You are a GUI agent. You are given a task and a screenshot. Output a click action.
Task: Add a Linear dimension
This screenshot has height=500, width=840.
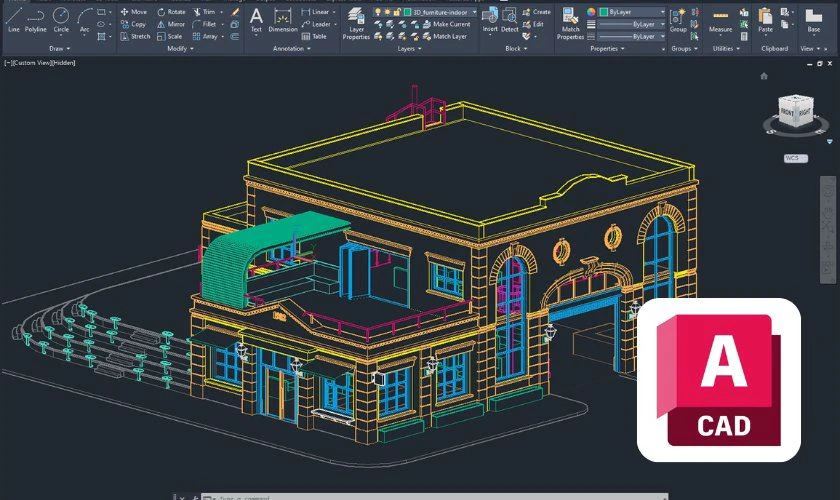tap(316, 11)
